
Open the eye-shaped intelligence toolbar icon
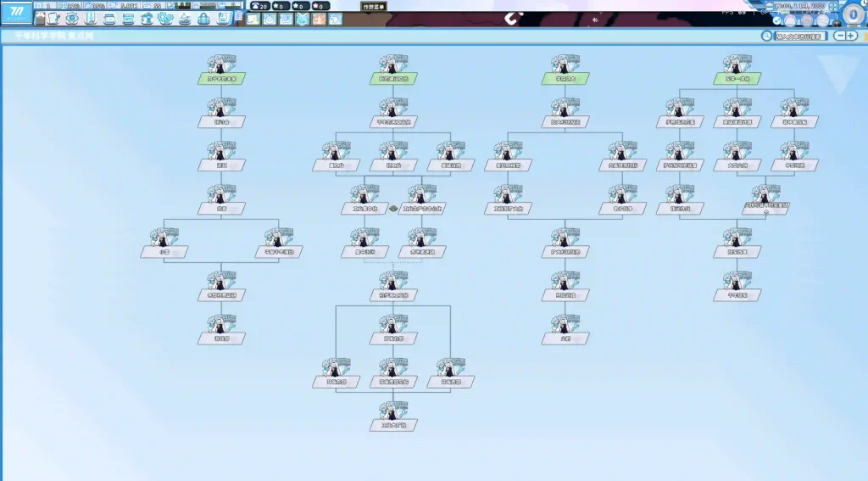pos(71,18)
